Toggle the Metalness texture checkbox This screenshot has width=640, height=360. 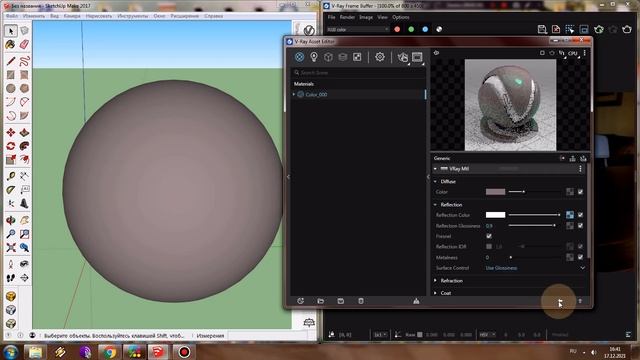tap(580, 257)
